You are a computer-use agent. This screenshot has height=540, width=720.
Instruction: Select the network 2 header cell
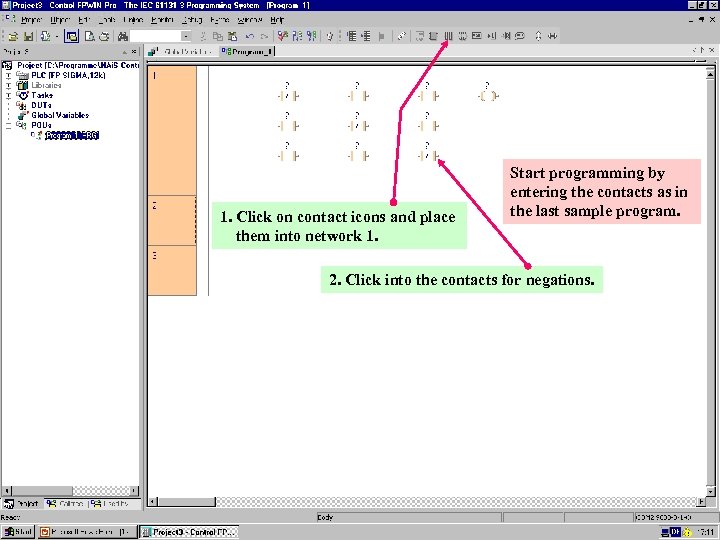pos(172,220)
